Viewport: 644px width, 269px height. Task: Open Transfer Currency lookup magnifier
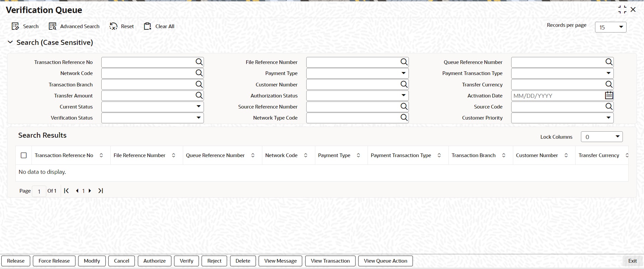pos(609,84)
